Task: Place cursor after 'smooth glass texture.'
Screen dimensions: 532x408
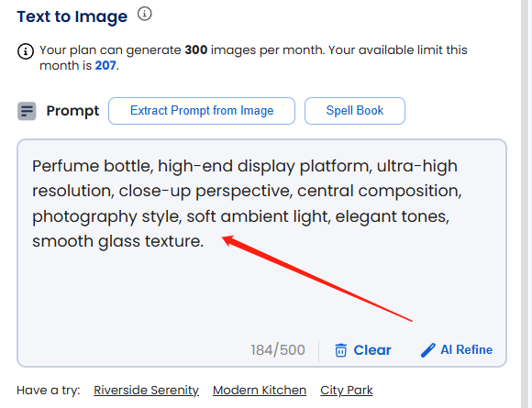Action: [x=205, y=241]
